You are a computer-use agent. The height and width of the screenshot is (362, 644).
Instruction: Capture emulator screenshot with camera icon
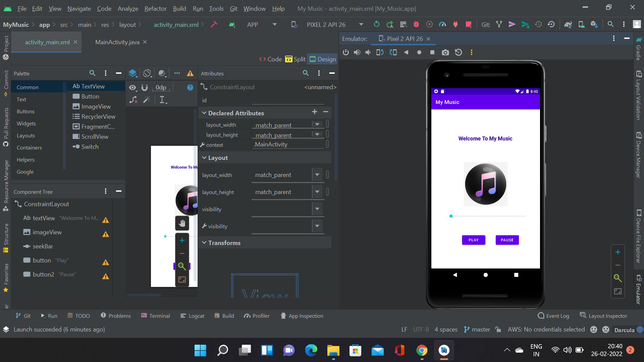point(445,52)
